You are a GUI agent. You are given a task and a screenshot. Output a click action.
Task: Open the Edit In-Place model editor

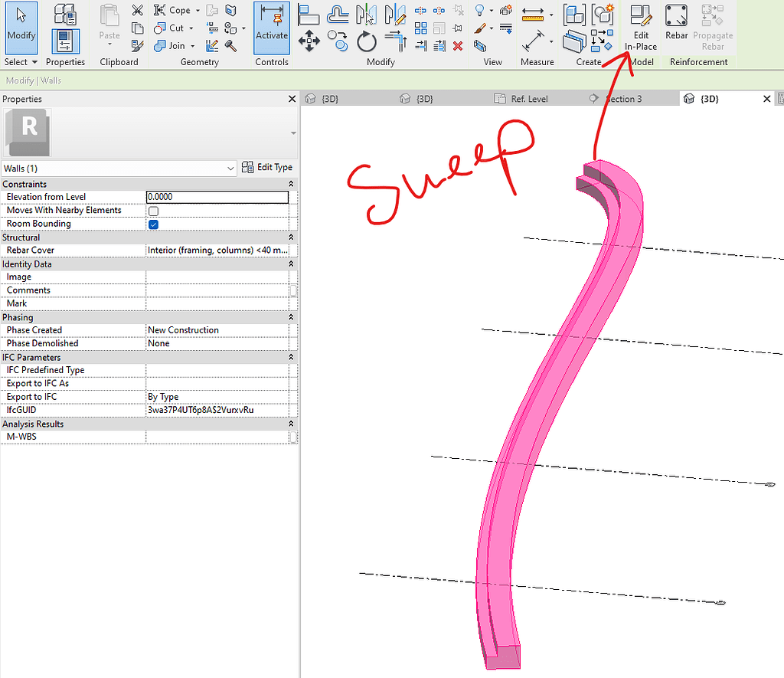(641, 27)
